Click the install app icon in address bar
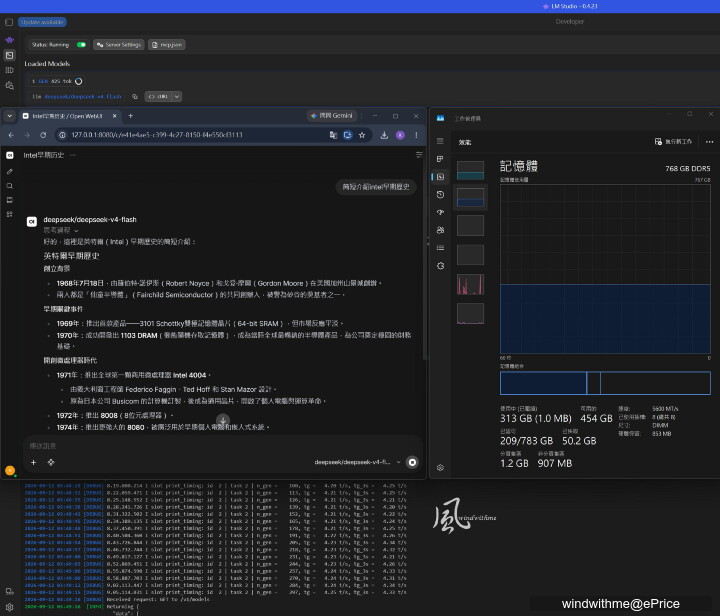720x616 pixels. pos(348,135)
